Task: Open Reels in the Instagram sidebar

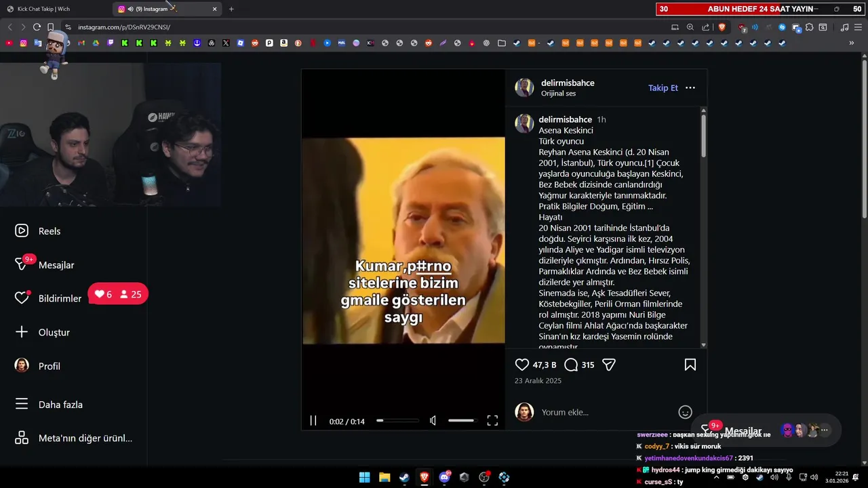Action: [x=37, y=231]
